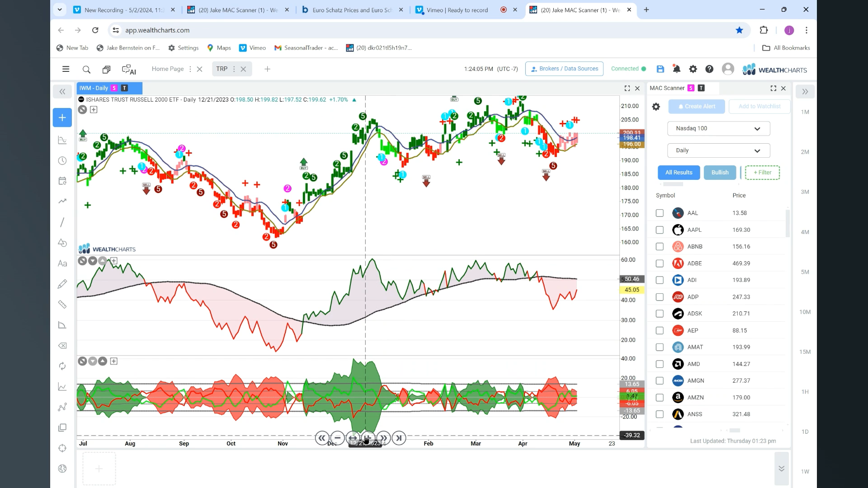Tick the ADI row checkbox
Viewport: 868px width, 488px height.
tap(660, 280)
